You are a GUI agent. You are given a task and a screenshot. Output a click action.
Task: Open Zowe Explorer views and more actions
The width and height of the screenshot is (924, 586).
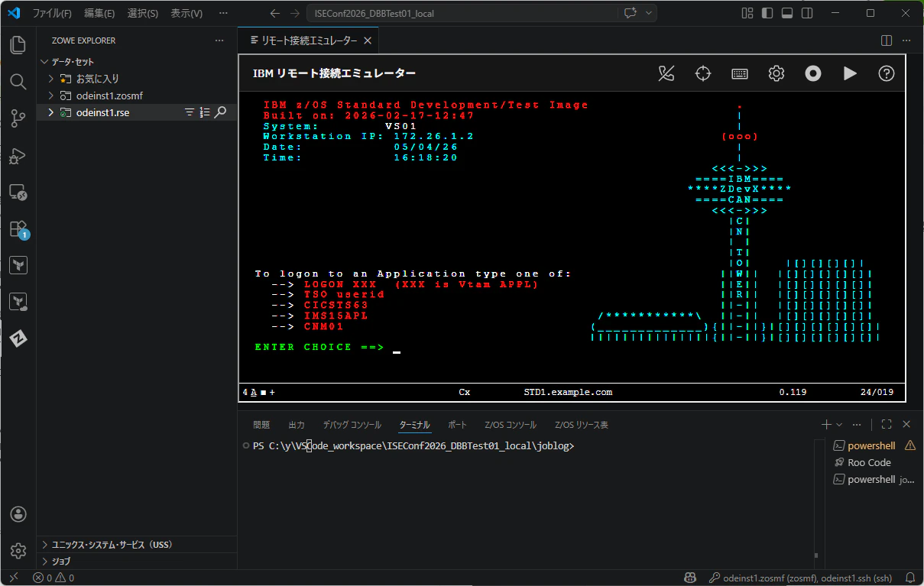click(x=219, y=40)
